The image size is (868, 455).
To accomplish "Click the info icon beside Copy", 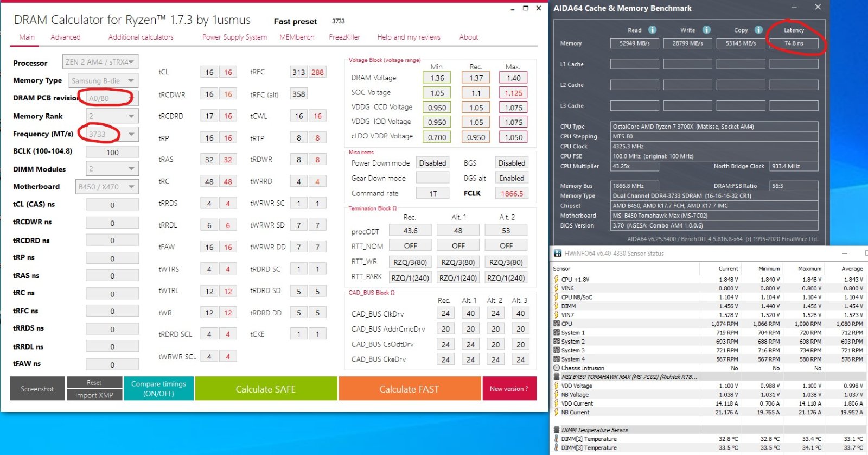I will pyautogui.click(x=758, y=30).
